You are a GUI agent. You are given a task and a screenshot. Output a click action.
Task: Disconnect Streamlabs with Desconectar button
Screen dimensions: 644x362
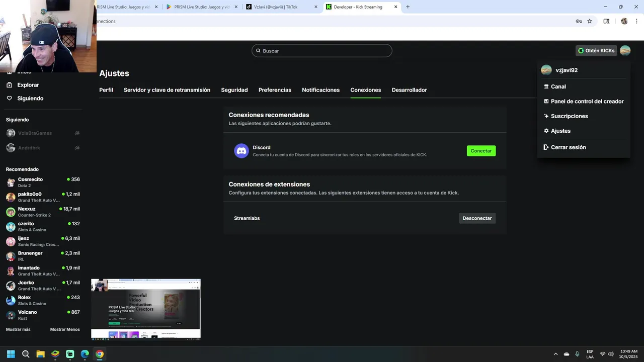tap(477, 218)
